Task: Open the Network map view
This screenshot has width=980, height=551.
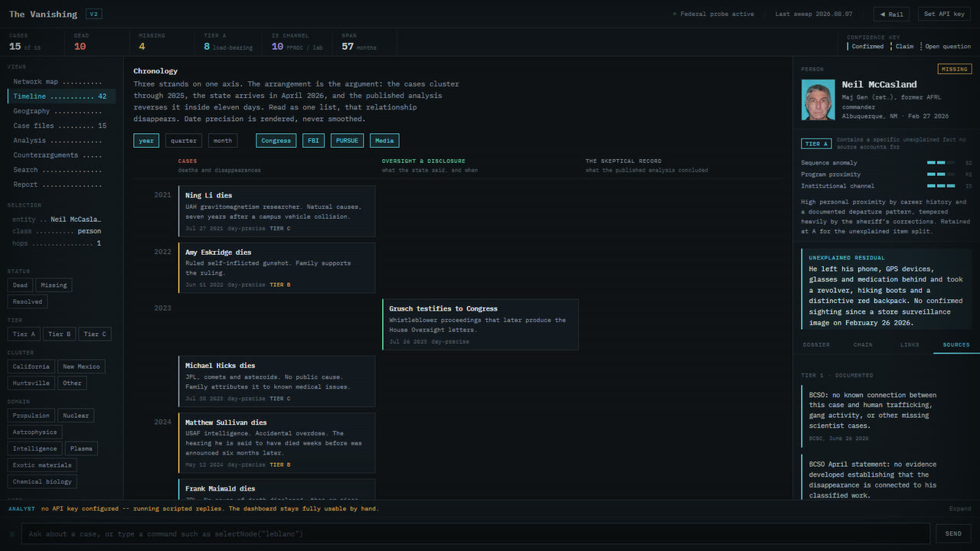Action: pyautogui.click(x=61, y=82)
